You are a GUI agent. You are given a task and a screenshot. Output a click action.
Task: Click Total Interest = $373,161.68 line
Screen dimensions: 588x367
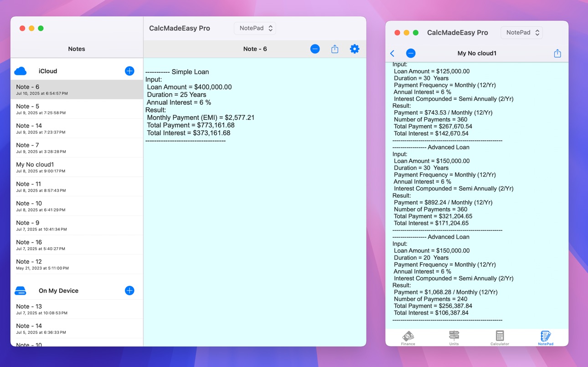pos(188,133)
